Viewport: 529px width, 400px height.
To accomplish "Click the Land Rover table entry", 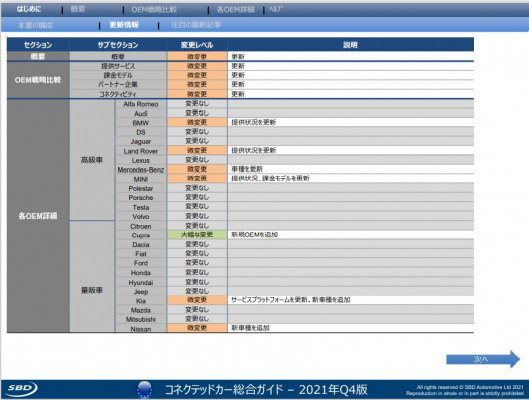I will click(x=141, y=151).
